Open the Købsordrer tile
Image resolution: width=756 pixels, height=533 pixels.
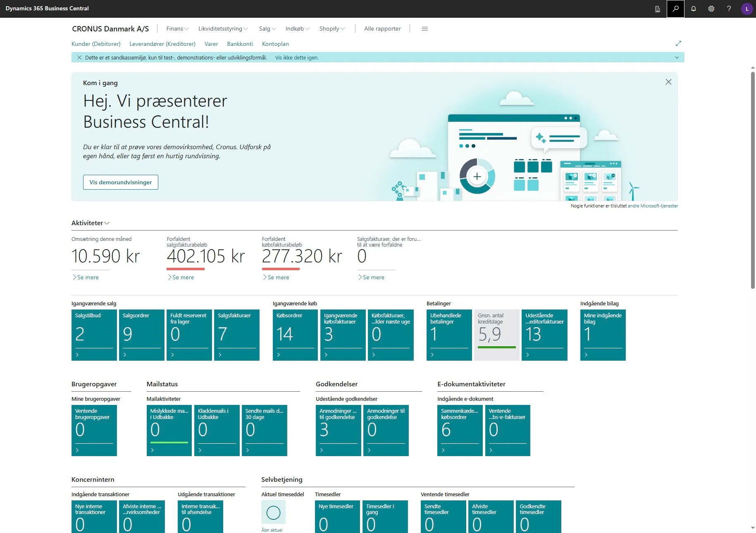(296, 335)
